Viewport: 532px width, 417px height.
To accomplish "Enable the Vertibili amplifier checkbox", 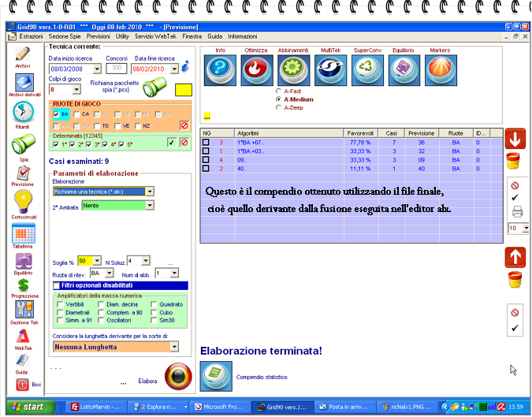I will 61,304.
